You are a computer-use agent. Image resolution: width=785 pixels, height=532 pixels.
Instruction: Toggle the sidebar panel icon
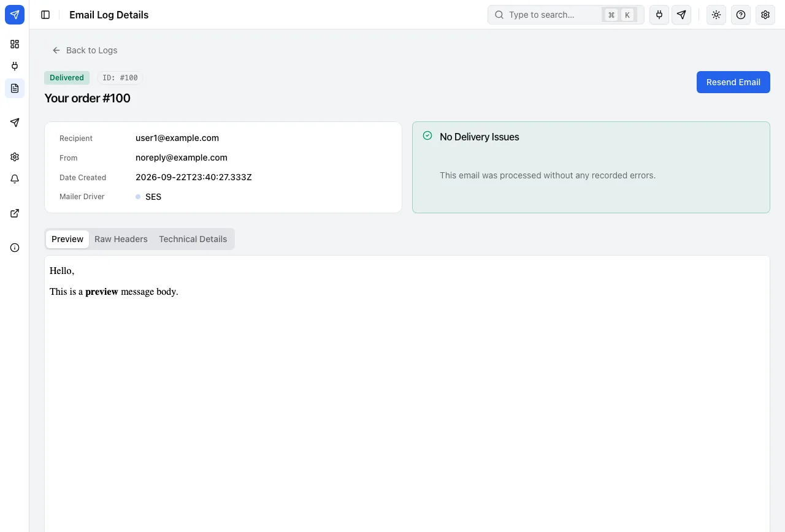(45, 15)
